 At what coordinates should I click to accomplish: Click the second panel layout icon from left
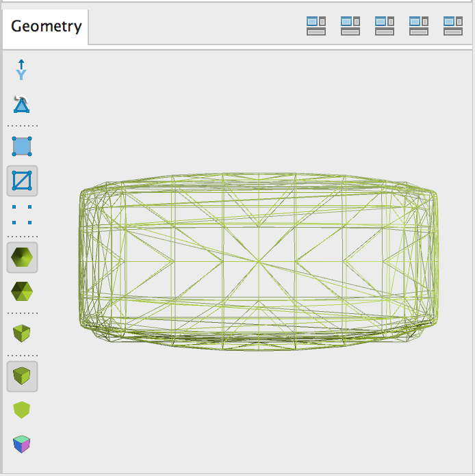pos(350,26)
